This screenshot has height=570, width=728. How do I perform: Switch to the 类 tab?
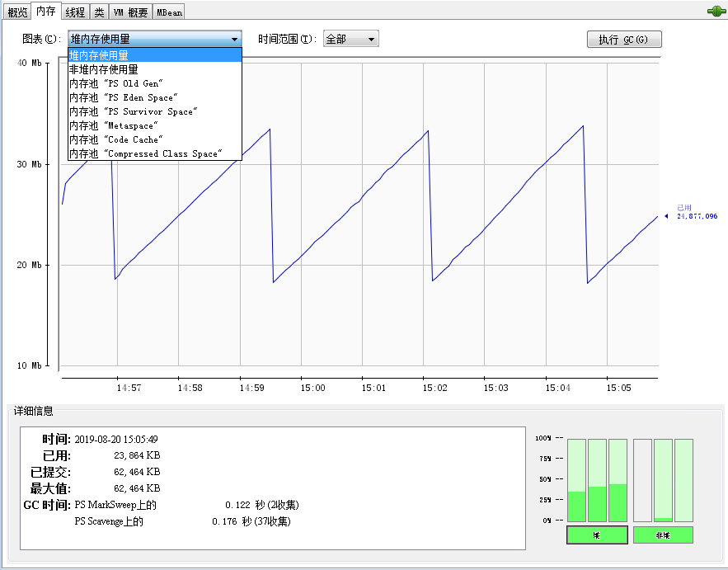click(x=99, y=12)
